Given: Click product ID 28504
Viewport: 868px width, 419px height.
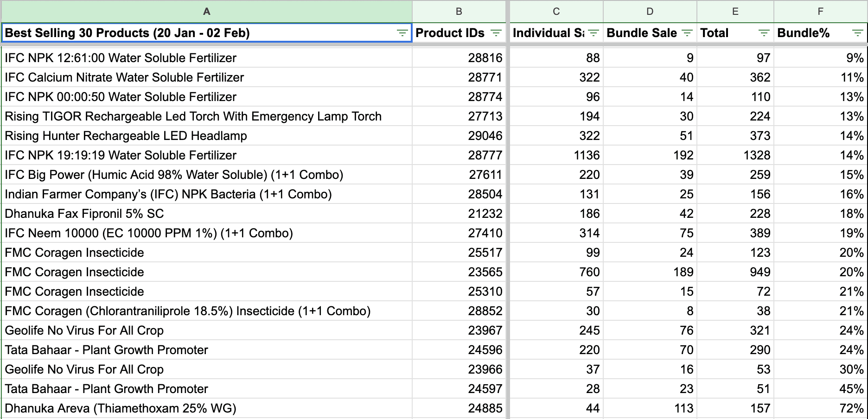Looking at the screenshot, I should tap(459, 194).
